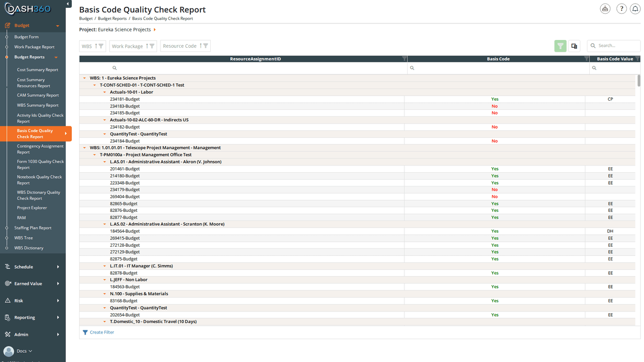644x362 pixels.
Task: Click the filter icon on Basis Code header
Action: click(586, 59)
